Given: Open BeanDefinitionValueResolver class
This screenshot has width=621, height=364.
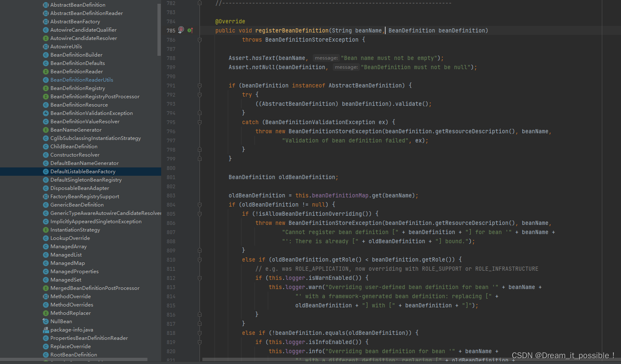Looking at the screenshot, I should coord(85,122).
